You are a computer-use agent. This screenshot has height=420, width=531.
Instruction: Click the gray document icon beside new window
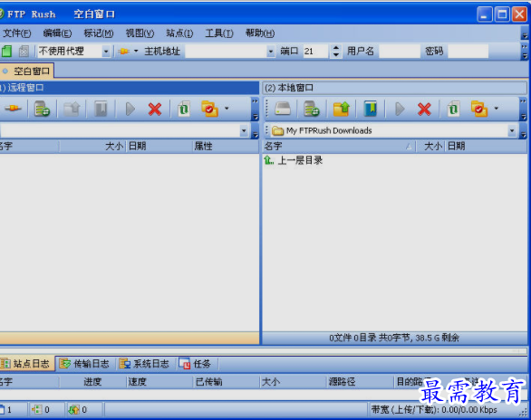(24, 51)
